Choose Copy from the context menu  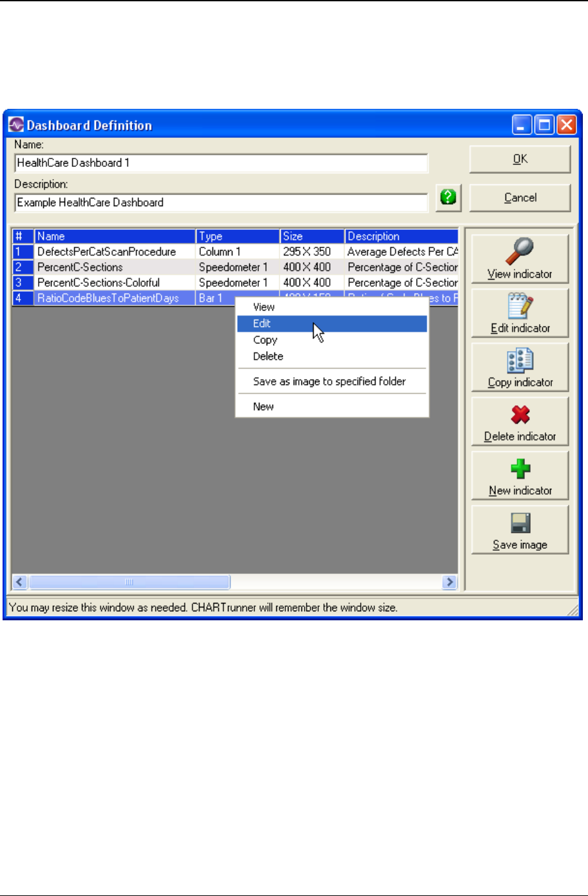(x=332, y=340)
